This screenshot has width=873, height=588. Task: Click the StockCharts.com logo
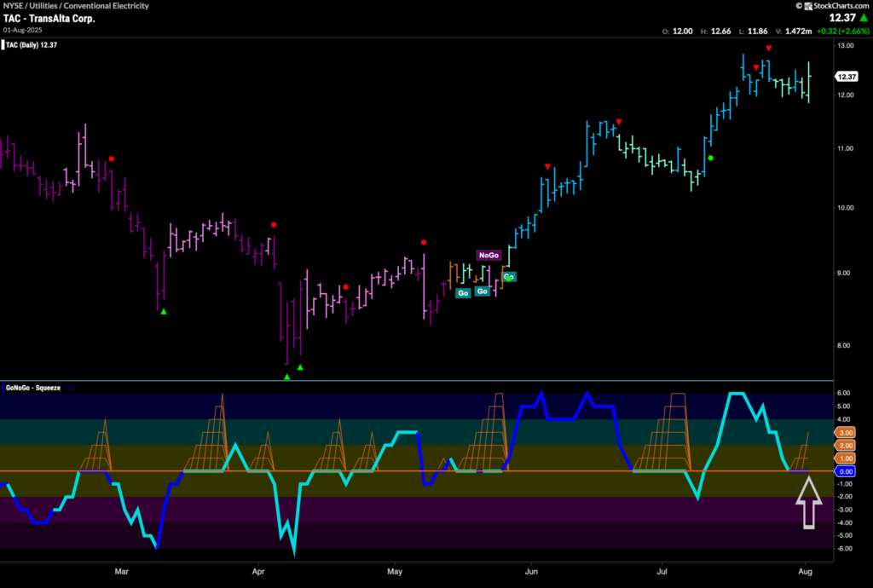832,6
